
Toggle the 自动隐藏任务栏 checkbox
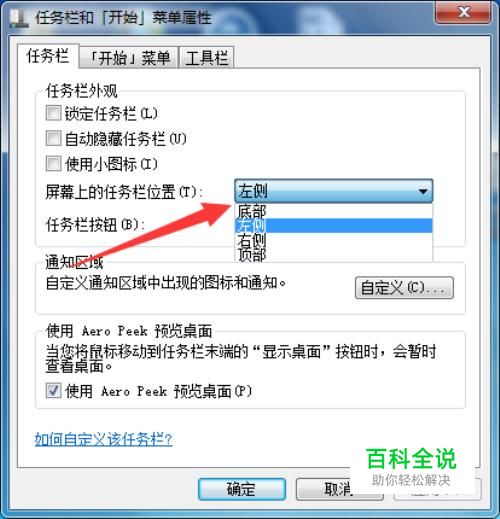pos(53,138)
